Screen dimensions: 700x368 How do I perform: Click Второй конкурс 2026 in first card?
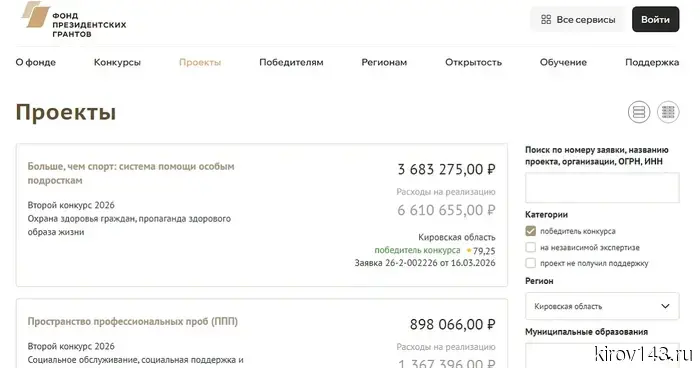pos(71,205)
